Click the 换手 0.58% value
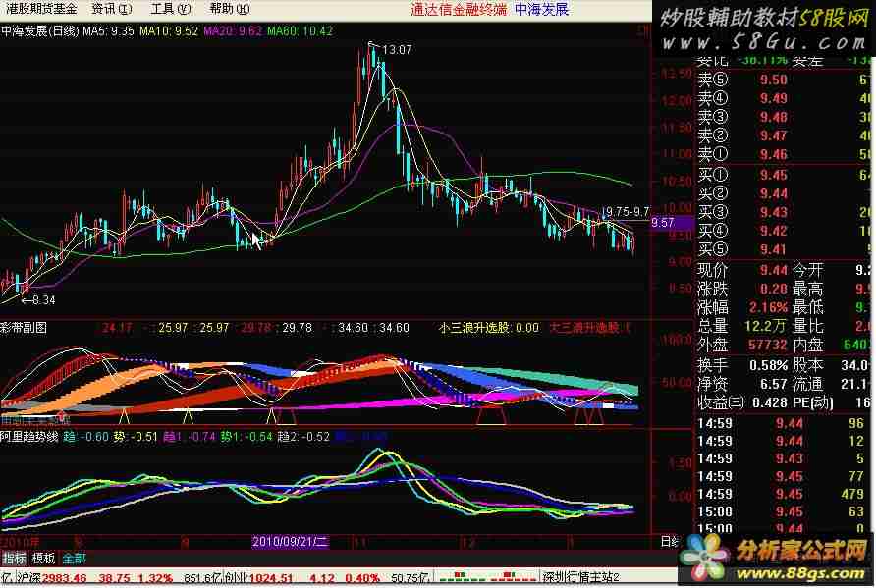The height and width of the screenshot is (588, 876). (768, 365)
